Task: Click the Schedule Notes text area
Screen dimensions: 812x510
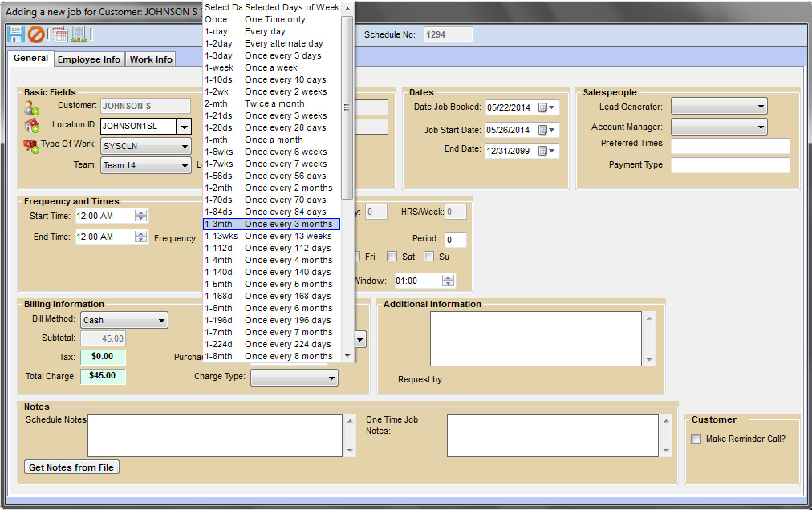Action: [x=215, y=435]
